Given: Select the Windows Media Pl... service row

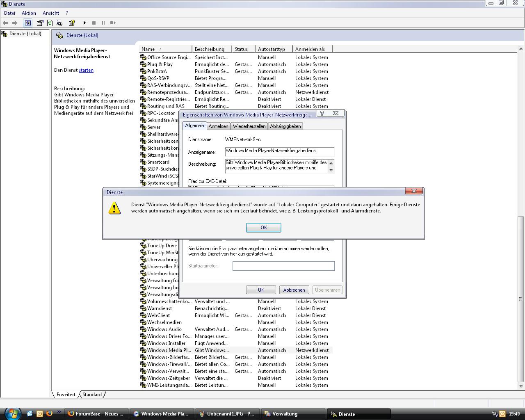Looking at the screenshot, I should coord(236,350).
